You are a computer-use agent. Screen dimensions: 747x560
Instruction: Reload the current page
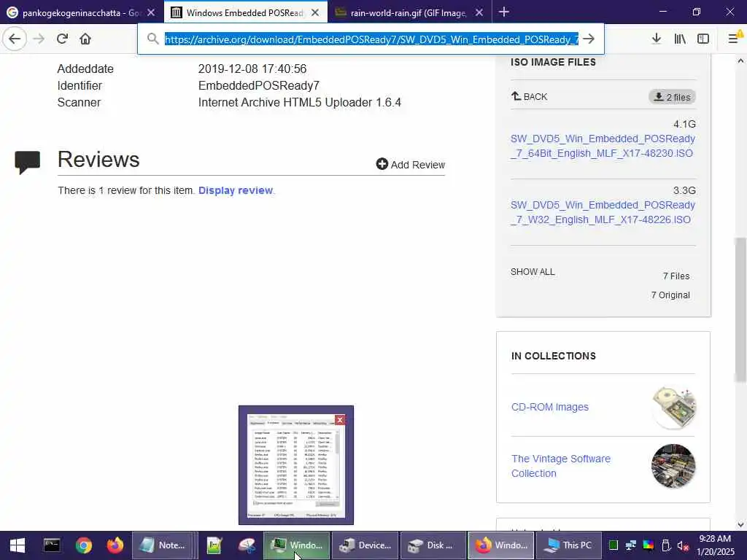pos(63,39)
